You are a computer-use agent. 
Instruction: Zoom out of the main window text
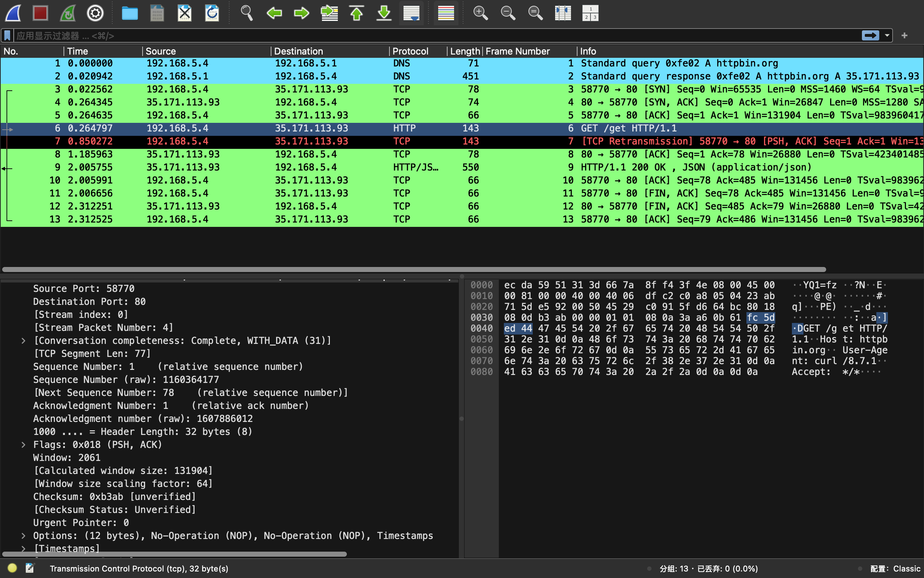pos(508,13)
